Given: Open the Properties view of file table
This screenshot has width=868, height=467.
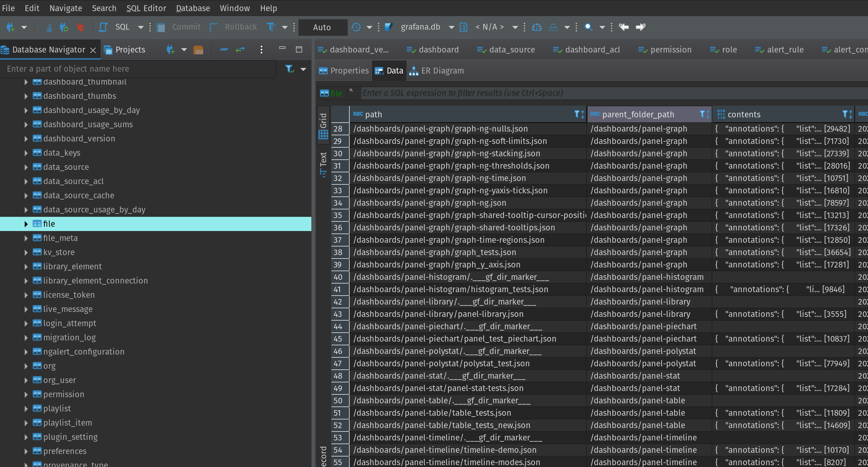Looking at the screenshot, I should tap(344, 70).
